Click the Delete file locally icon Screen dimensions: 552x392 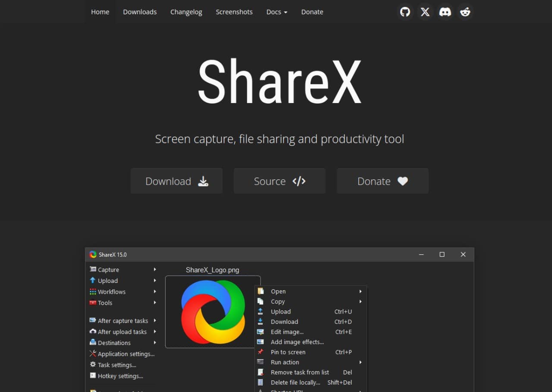tap(260, 382)
